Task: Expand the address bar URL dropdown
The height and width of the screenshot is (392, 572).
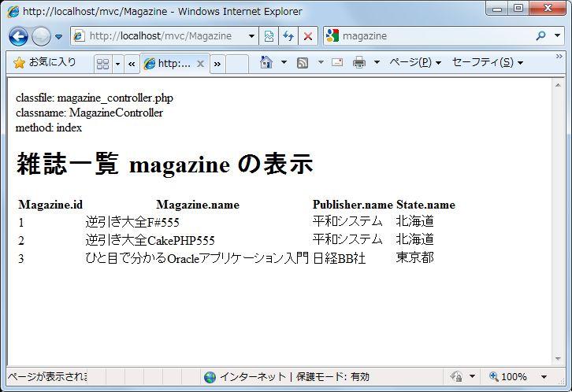Action: pyautogui.click(x=251, y=36)
